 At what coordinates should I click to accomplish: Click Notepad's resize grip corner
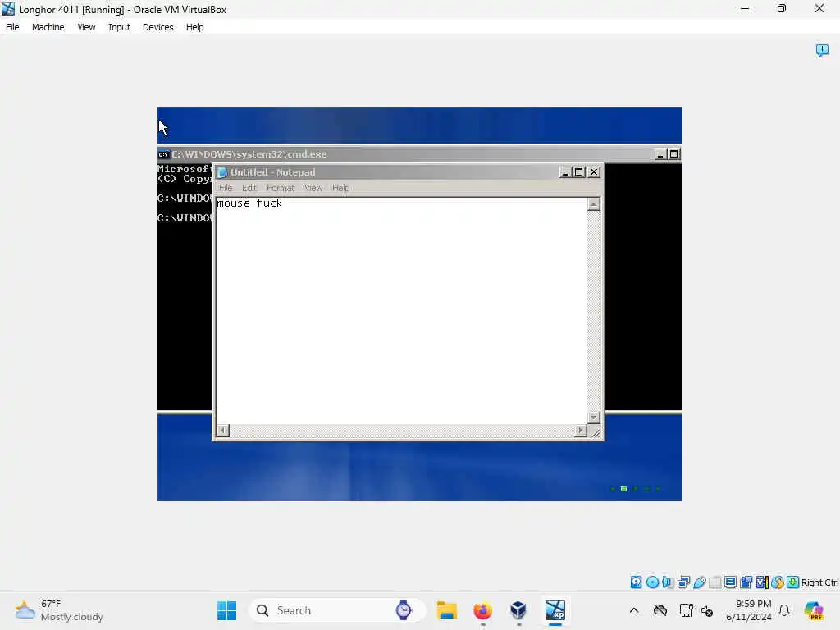pos(595,431)
